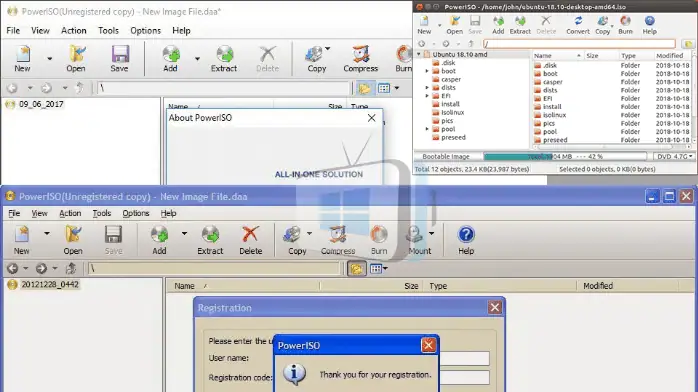Expand pool folder in Ubuntu tree
The height and width of the screenshot is (392, 698).
[x=427, y=129]
